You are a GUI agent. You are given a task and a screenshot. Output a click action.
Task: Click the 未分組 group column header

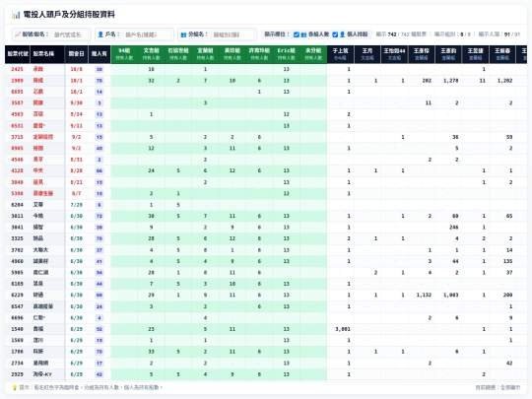pyautogui.click(x=313, y=54)
